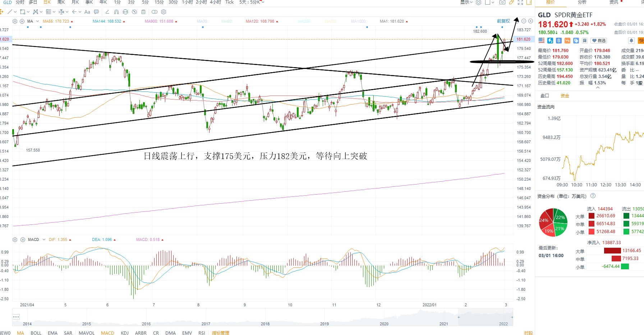Take a chart screenshot with camera icon
The image size is (644, 335).
[502, 2]
